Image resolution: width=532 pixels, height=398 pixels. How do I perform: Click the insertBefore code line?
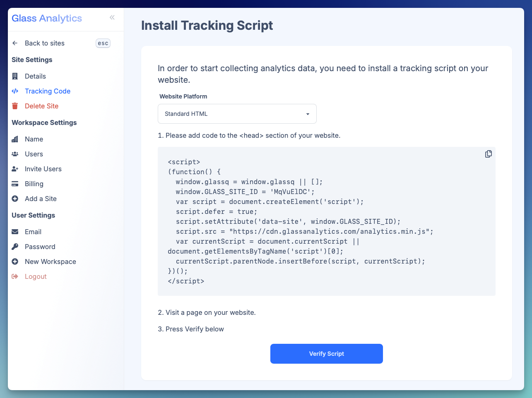pos(301,261)
